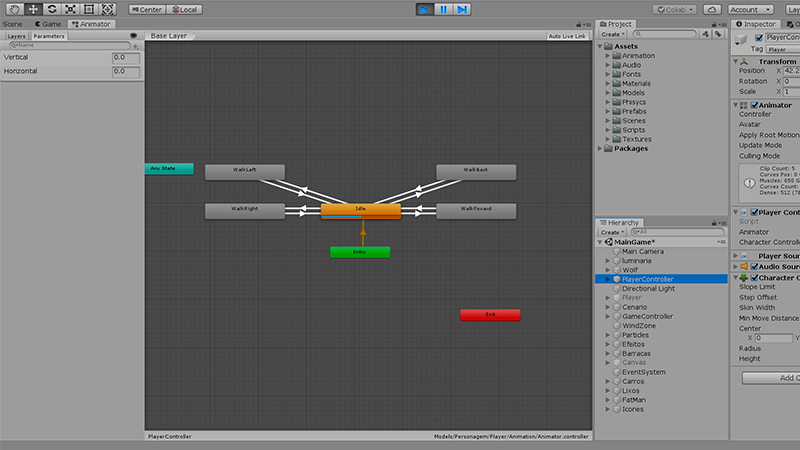Click the Idle state progress bar

pos(361,217)
